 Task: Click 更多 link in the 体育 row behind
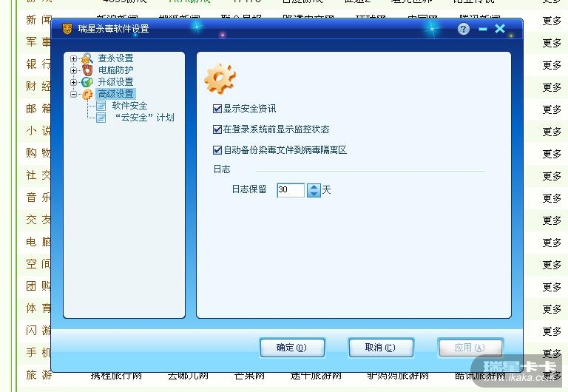point(552,309)
